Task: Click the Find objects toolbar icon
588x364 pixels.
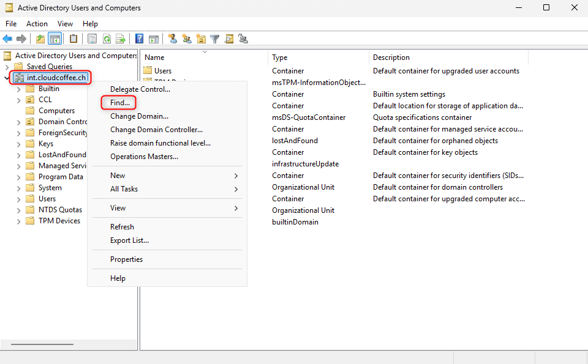Action: [x=229, y=39]
